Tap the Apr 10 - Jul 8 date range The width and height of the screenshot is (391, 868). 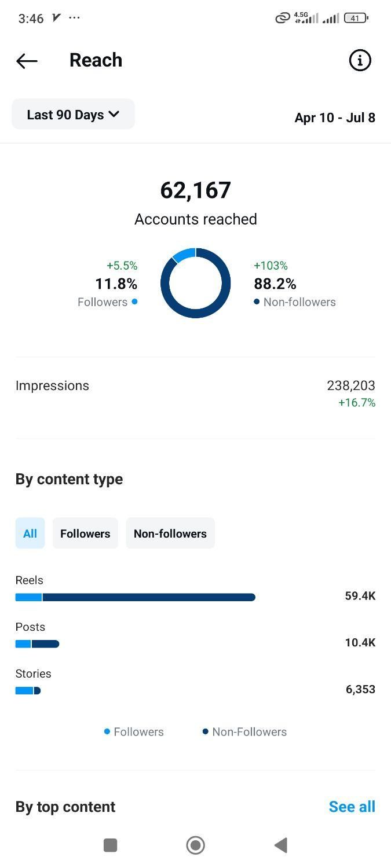tap(335, 118)
